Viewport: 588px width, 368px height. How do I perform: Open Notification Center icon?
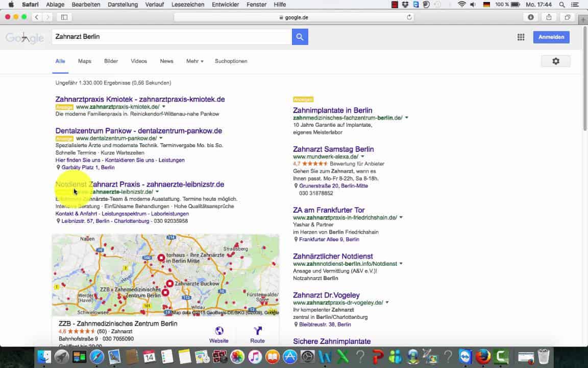[x=575, y=5]
